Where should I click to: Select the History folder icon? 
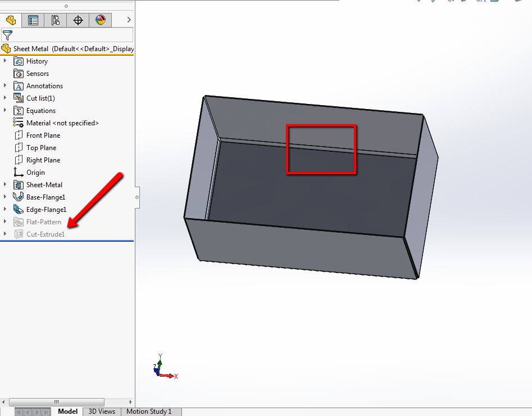click(19, 61)
